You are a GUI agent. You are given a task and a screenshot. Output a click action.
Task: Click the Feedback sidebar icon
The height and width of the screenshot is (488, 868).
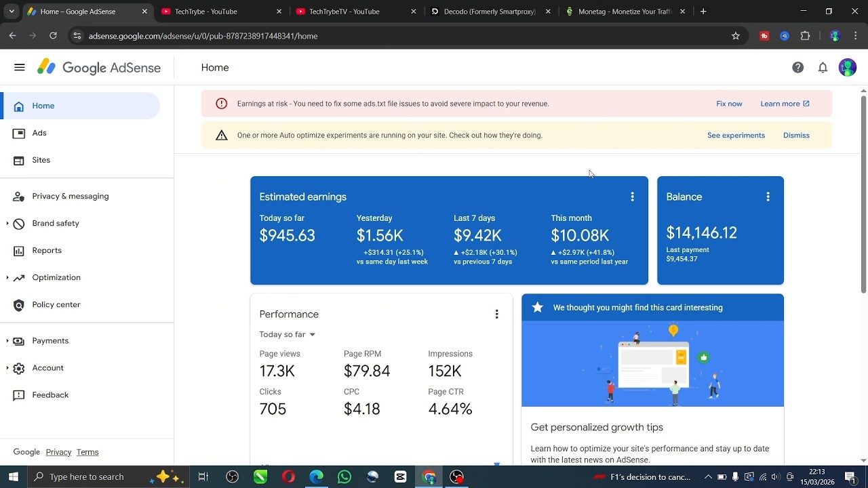19,394
